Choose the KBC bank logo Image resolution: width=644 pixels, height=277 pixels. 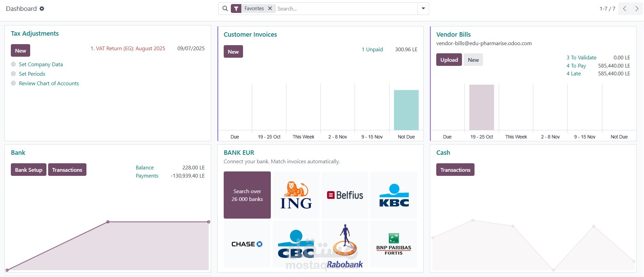(x=394, y=195)
